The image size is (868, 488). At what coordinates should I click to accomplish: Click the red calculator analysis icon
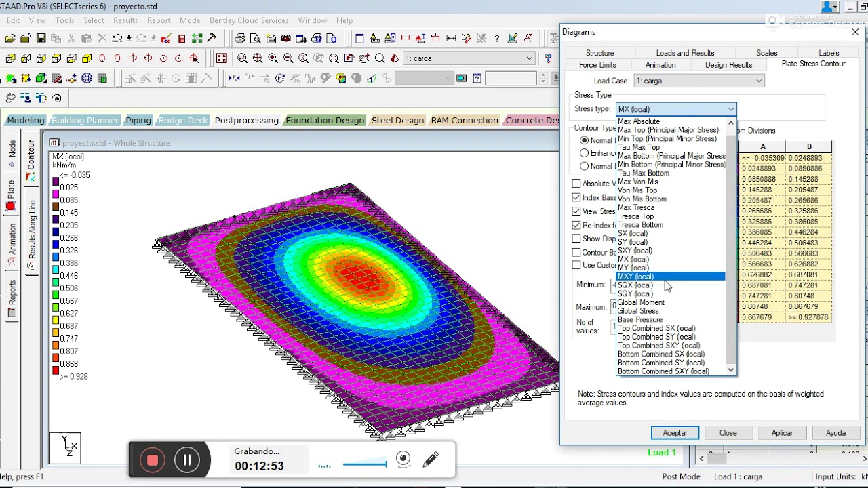click(x=182, y=39)
